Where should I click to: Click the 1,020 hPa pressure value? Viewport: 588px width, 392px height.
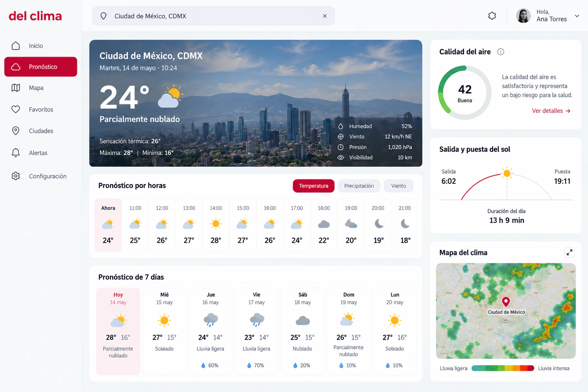pyautogui.click(x=400, y=147)
